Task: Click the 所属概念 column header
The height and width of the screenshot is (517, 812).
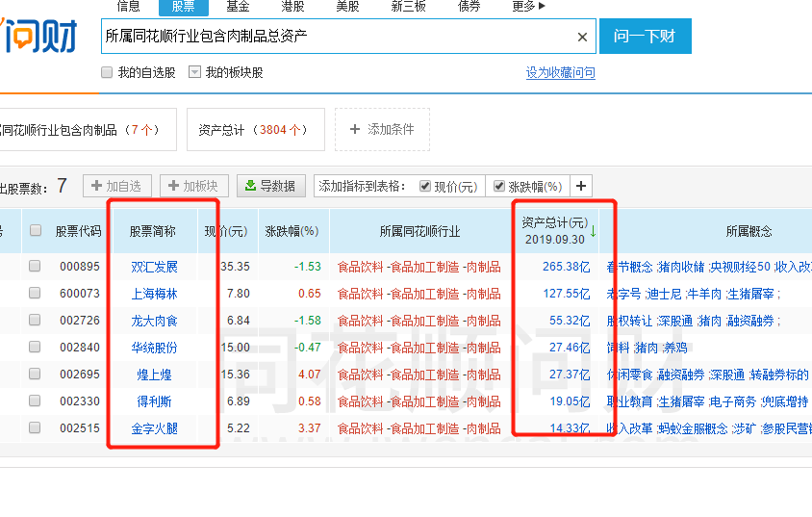Action: (749, 231)
